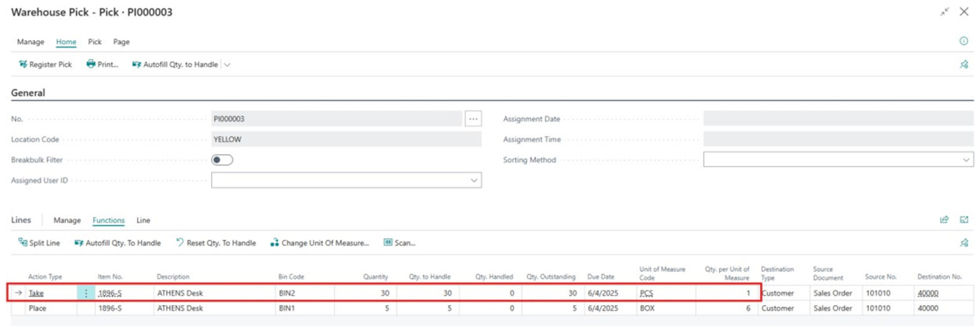Click the Due Date column header

pos(601,277)
